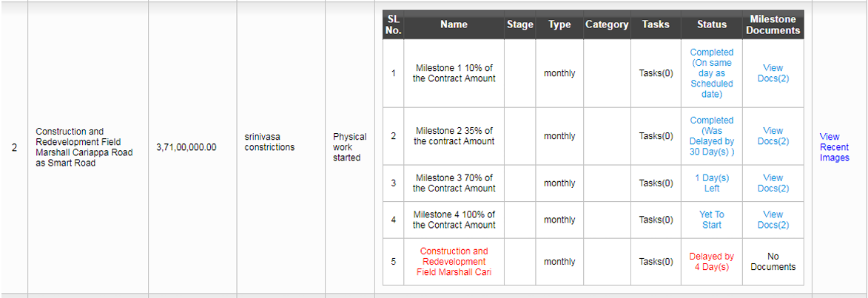This screenshot has height=298, width=868.
Task: Click Completed Was Delayed by 30 Days status
Action: click(x=711, y=136)
